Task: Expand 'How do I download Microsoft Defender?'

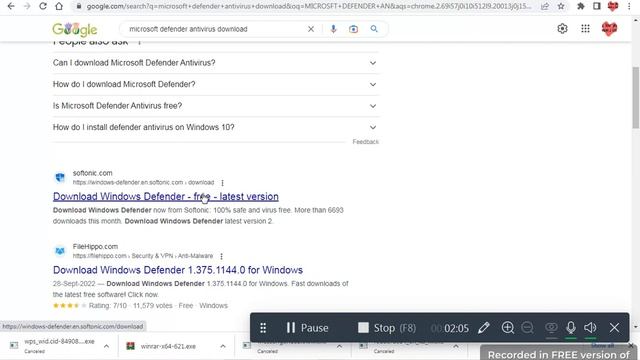Action: [216, 84]
